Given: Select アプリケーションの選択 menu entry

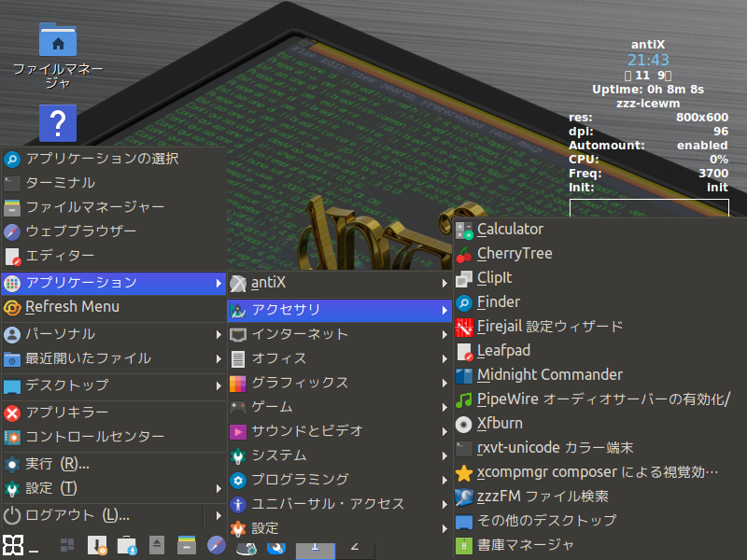Looking at the screenshot, I should [x=113, y=159].
